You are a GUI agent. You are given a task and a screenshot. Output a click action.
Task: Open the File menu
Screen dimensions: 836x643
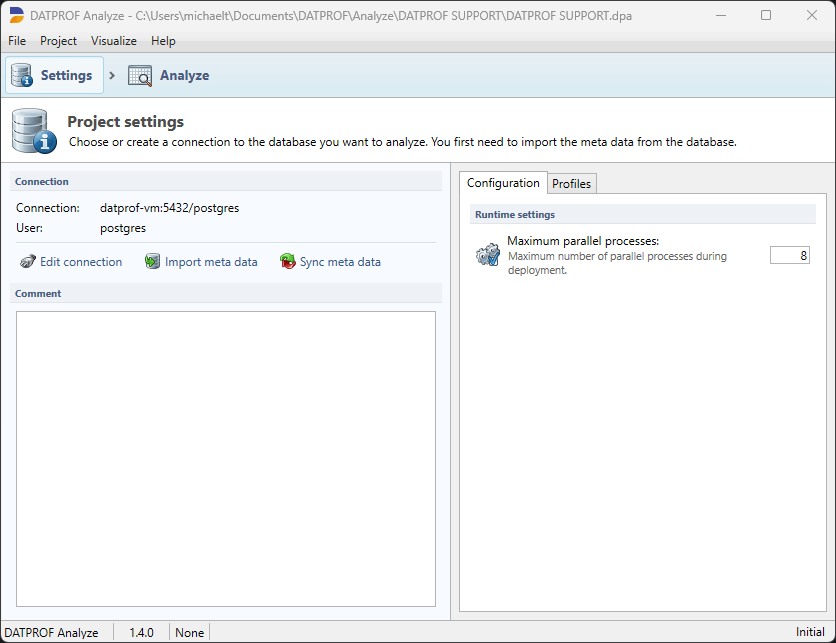coord(16,41)
